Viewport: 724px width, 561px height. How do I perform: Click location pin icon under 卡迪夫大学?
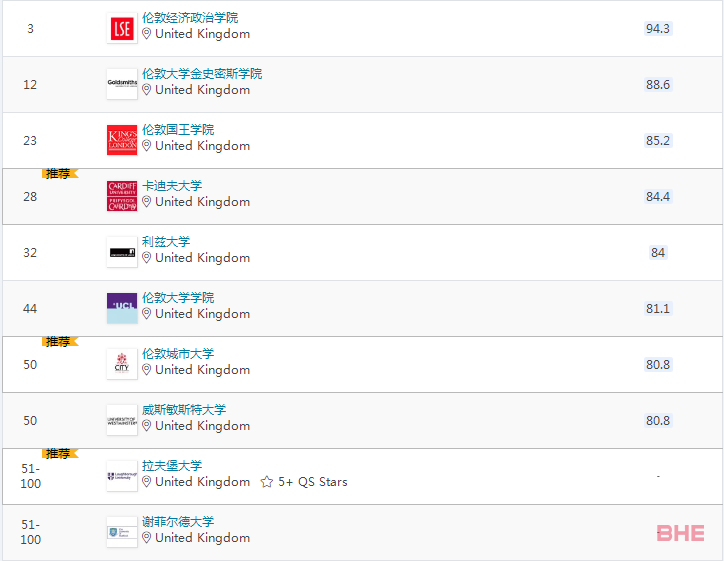coord(146,202)
